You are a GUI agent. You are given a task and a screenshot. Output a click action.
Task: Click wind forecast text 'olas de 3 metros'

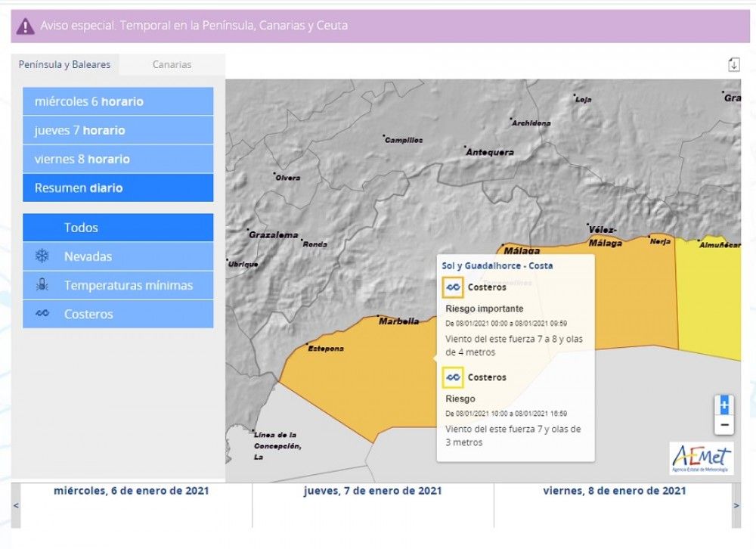(x=513, y=436)
